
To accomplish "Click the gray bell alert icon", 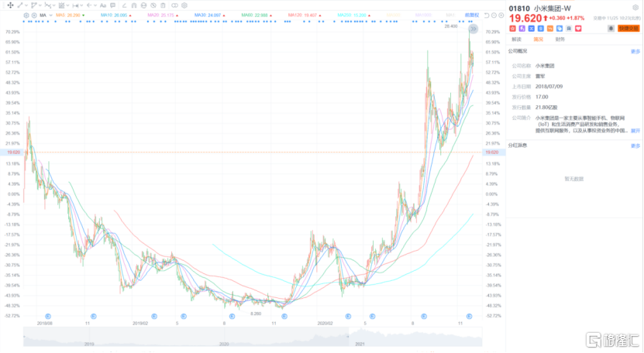I will point(611,29).
